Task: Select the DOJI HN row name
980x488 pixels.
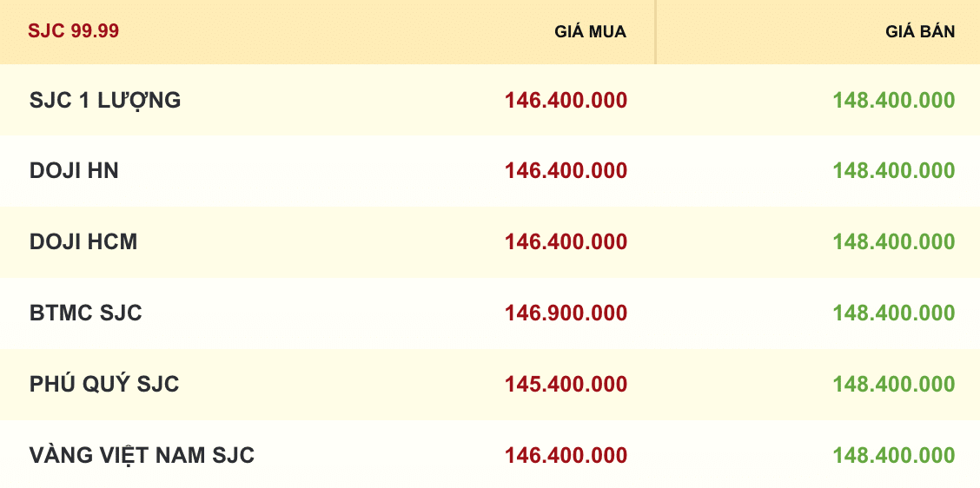Action: pyautogui.click(x=74, y=171)
